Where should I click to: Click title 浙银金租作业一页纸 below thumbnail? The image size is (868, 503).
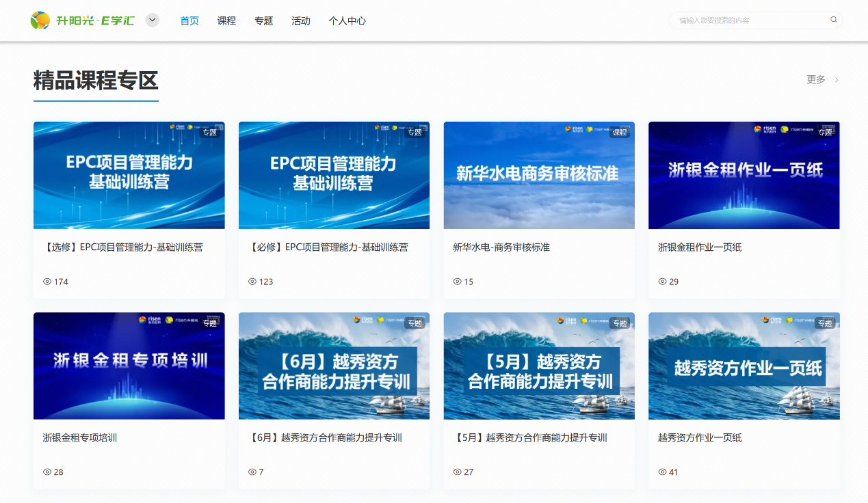tap(700, 247)
